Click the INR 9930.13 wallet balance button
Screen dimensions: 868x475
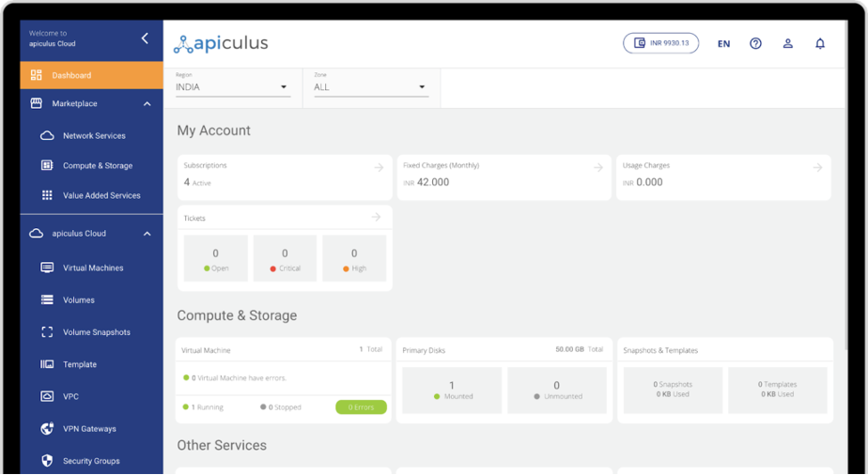click(x=660, y=43)
